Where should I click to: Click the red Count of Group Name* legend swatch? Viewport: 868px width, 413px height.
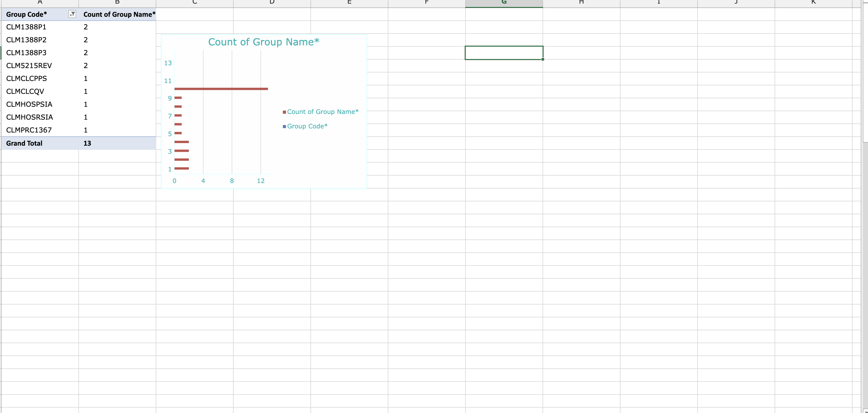(x=284, y=112)
